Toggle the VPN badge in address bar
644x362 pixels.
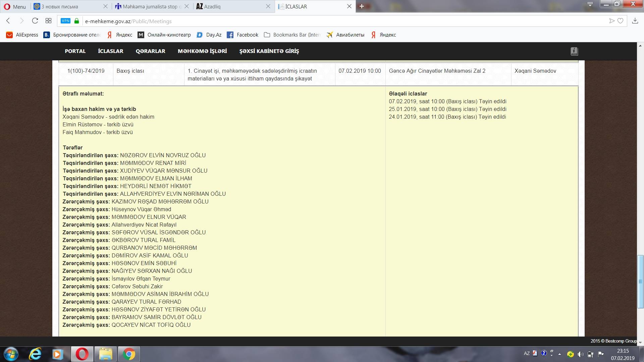[65, 21]
